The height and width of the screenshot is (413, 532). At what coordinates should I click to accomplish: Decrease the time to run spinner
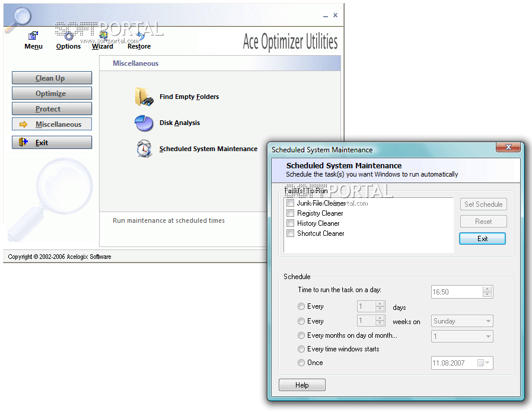(487, 294)
